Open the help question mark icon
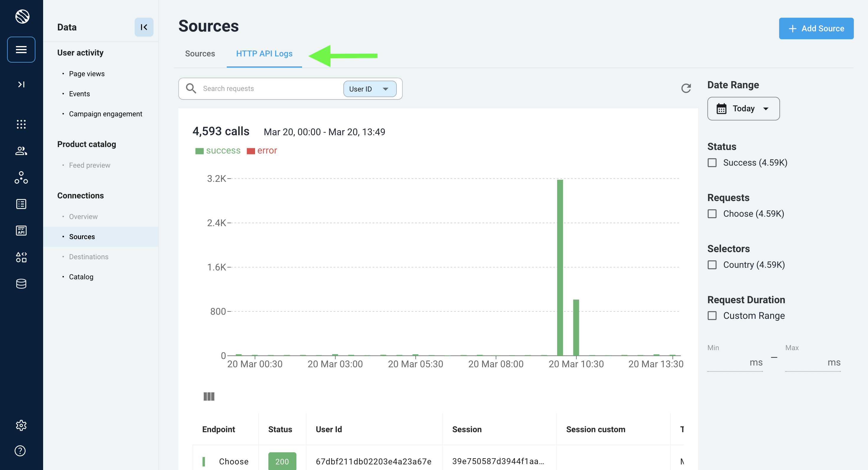 20,451
